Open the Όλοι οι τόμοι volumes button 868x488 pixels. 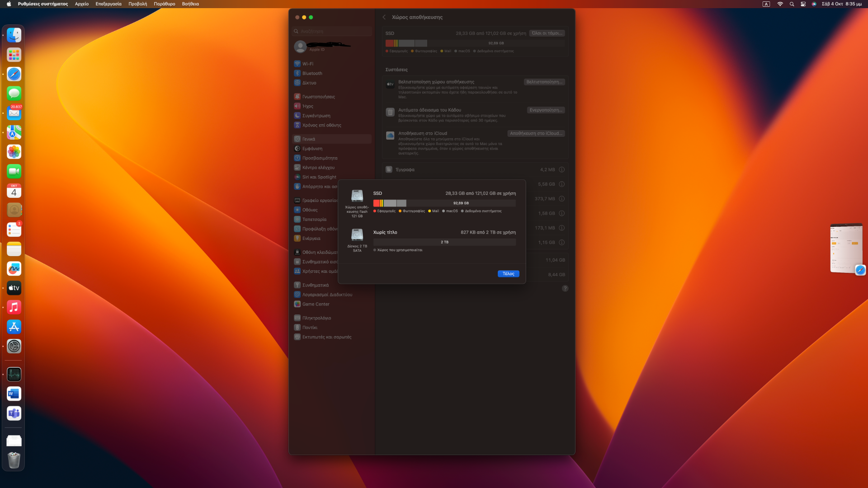pos(547,33)
